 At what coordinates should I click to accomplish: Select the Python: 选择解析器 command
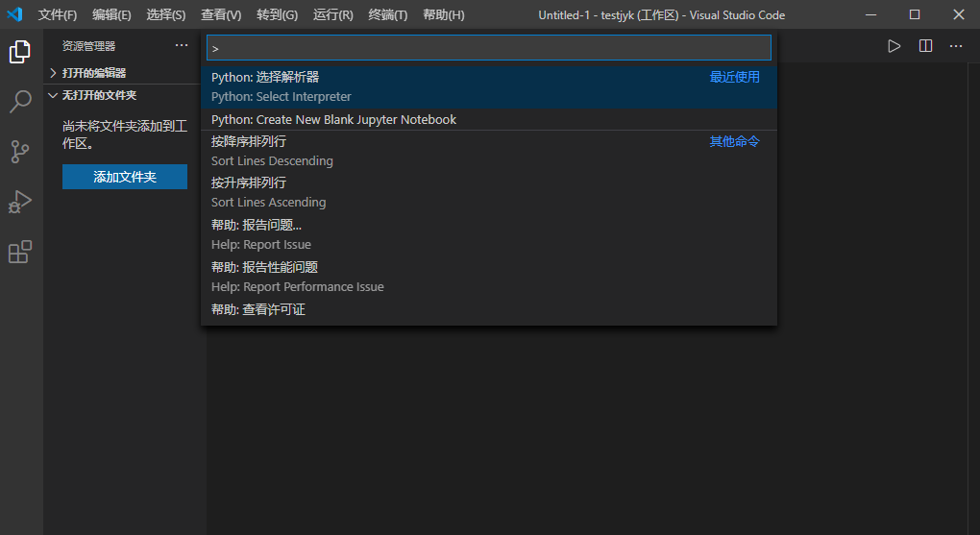[489, 86]
